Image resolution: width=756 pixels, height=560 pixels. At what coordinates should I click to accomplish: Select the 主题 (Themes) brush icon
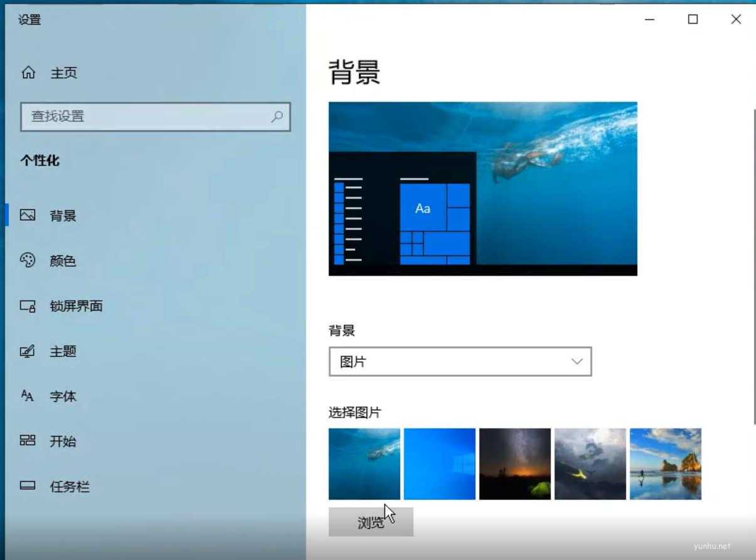[28, 351]
